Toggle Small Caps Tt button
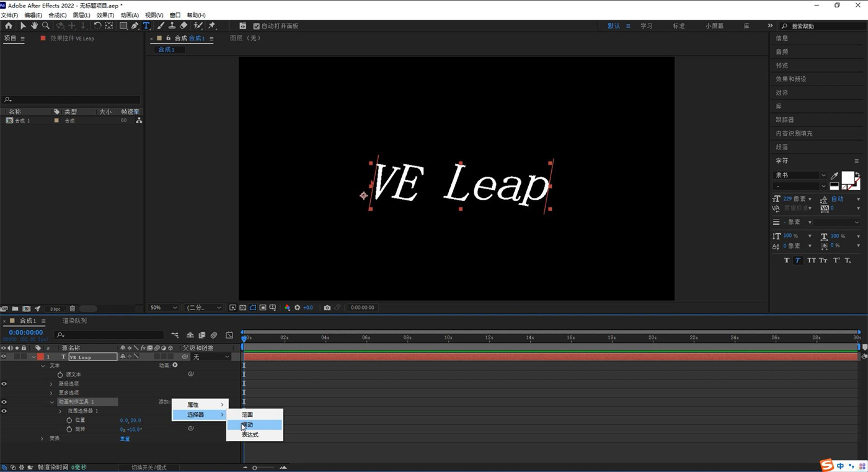Viewport: 868px width, 472px height. [823, 260]
